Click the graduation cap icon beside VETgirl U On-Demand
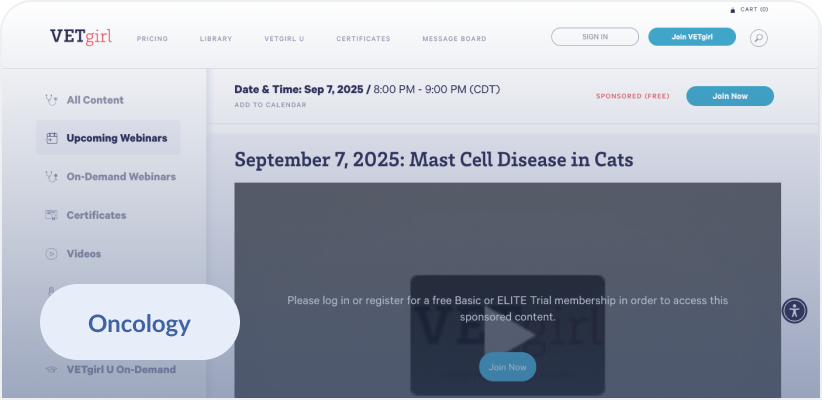 click(52, 369)
